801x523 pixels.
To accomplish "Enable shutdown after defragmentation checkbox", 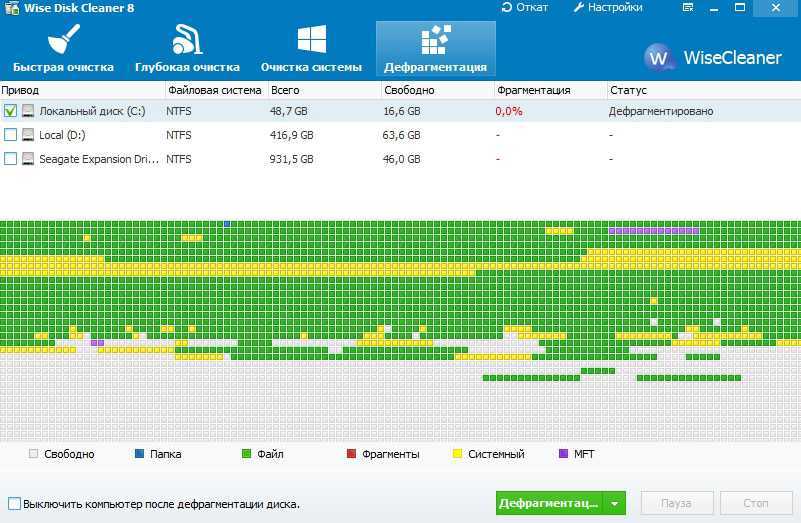I will click(x=14, y=504).
